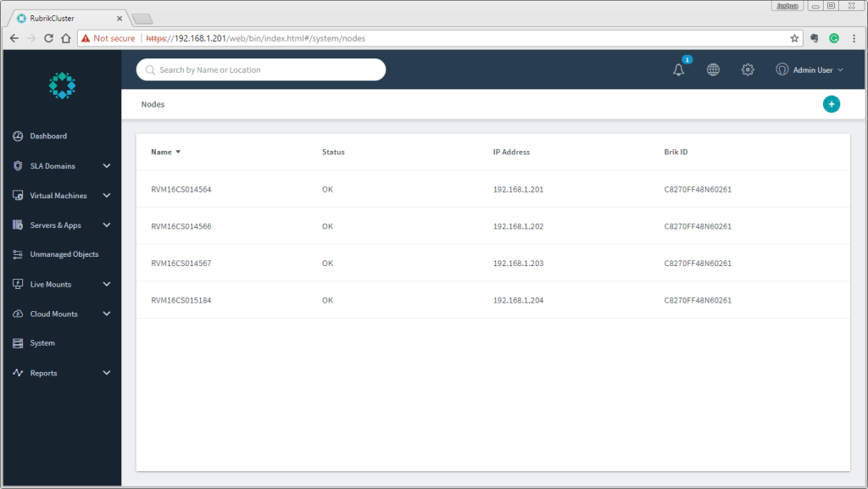The width and height of the screenshot is (868, 489).
Task: Select the SLA Domains sidebar icon
Action: pos(17,165)
